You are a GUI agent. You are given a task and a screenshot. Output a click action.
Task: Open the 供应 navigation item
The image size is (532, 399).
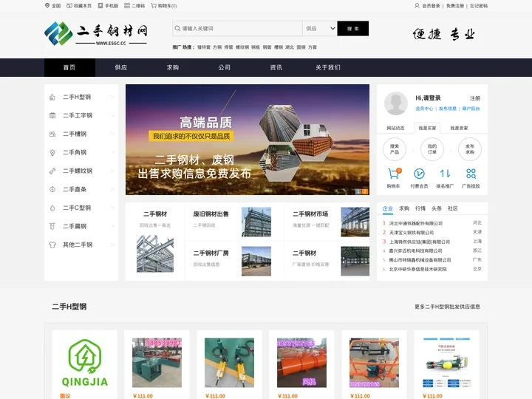click(121, 67)
